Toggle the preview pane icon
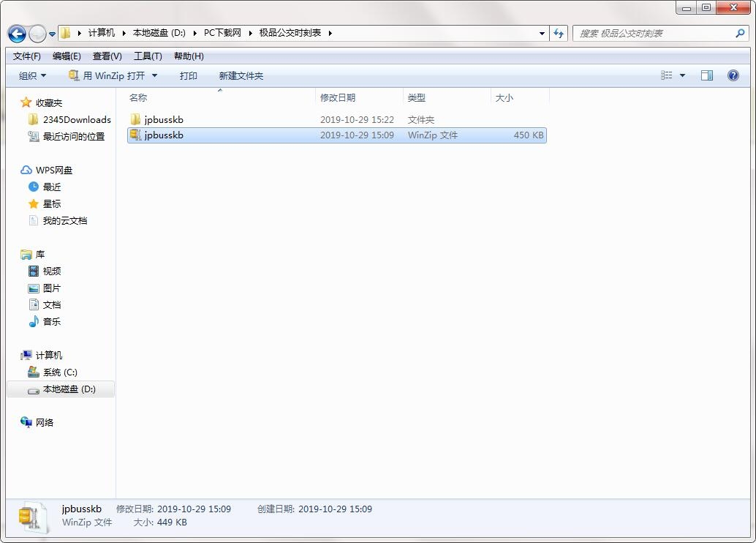Viewport: 756px width, 543px height. pos(707,75)
